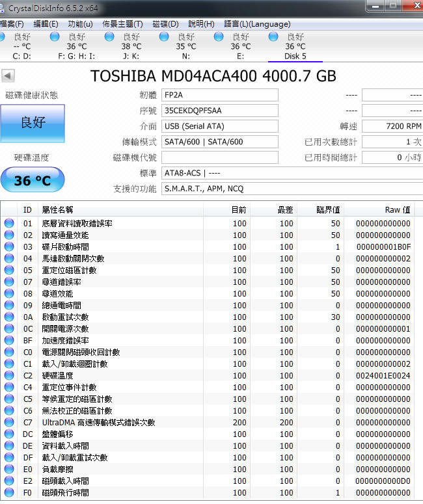Click the status orb in the 硬碟溫度 C2 row
The height and width of the screenshot is (504, 423).
click(9, 376)
